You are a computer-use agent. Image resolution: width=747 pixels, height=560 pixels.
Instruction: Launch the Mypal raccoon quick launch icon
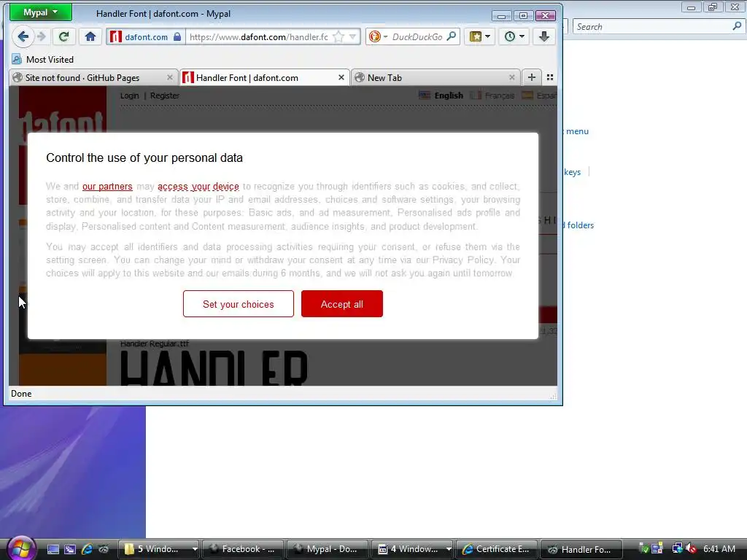tap(104, 549)
